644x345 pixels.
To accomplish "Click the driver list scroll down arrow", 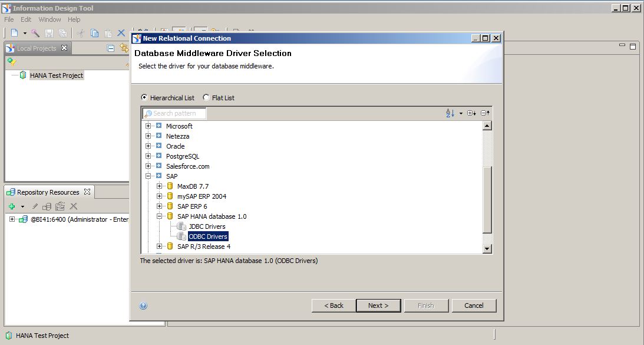I will (487, 249).
